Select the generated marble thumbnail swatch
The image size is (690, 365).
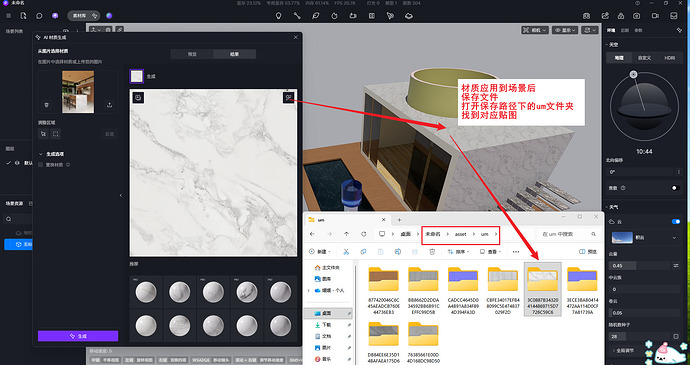137,76
